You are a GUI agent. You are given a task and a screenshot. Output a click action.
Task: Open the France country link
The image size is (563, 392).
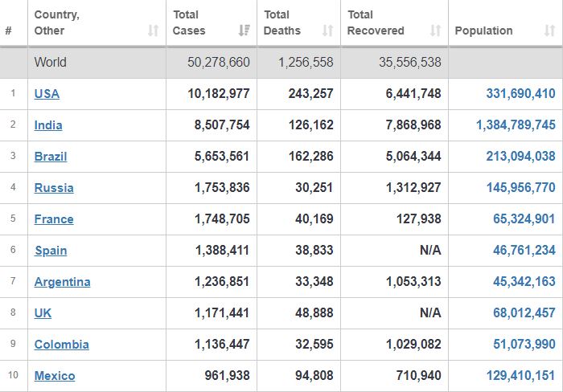[x=54, y=219]
